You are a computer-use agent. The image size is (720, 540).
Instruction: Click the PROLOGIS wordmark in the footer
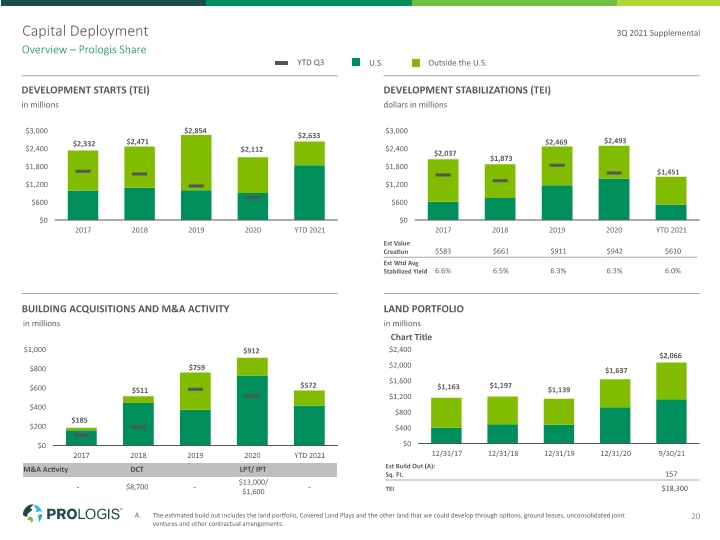pos(84,514)
